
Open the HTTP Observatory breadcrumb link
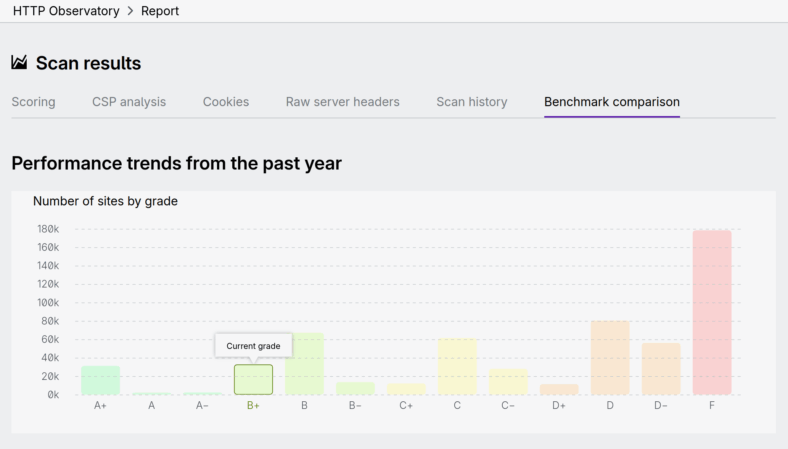click(64, 11)
